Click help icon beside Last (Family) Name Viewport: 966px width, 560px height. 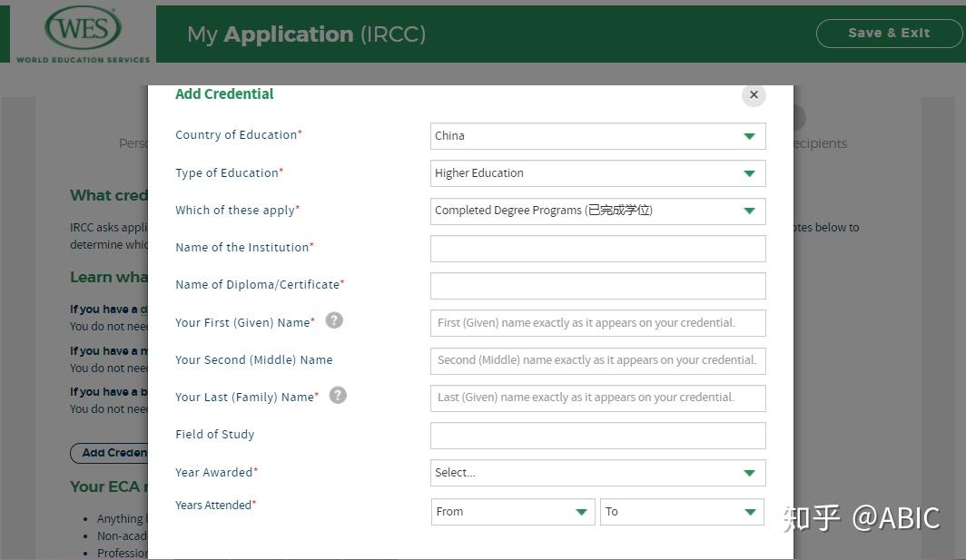tap(338, 395)
